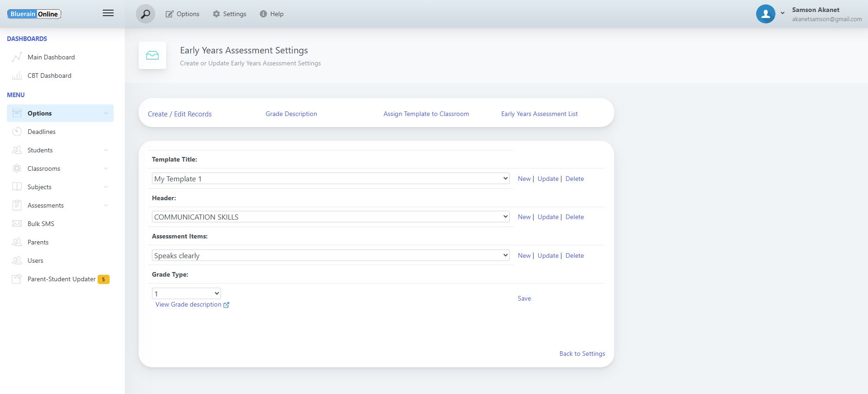This screenshot has height=394, width=868.
Task: Switch to the Grade Description tab
Action: pyautogui.click(x=291, y=114)
